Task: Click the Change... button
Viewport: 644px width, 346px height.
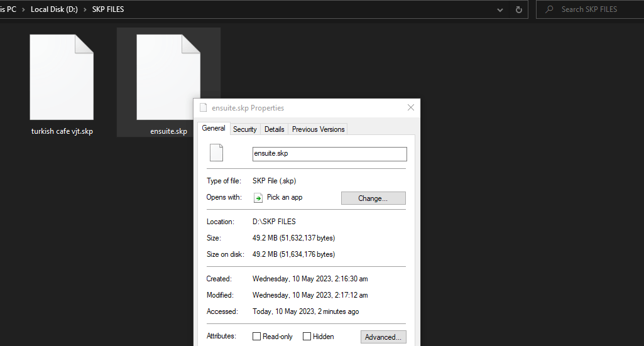Action: tap(373, 198)
